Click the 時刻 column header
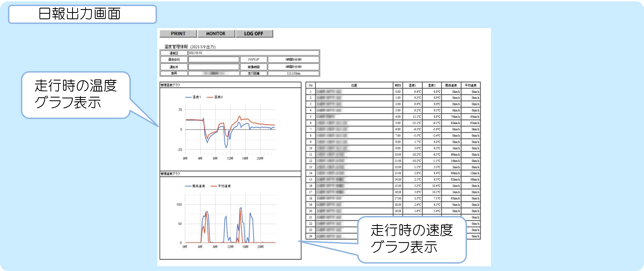 point(398,85)
